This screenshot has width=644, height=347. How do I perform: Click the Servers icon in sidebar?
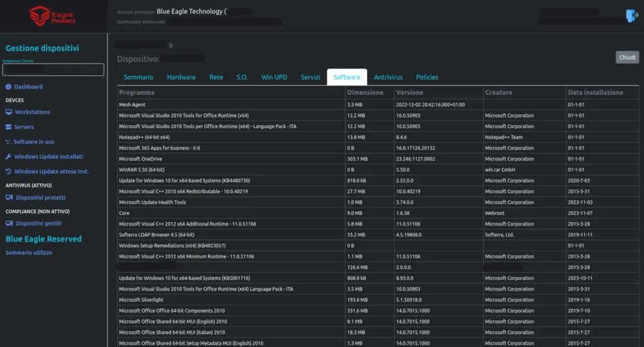pyautogui.click(x=8, y=127)
